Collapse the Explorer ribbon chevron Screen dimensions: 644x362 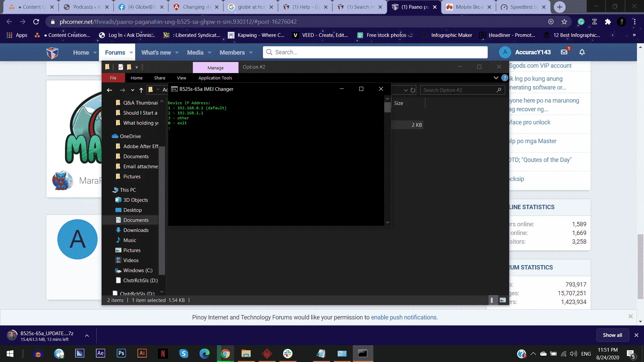pos(496,78)
